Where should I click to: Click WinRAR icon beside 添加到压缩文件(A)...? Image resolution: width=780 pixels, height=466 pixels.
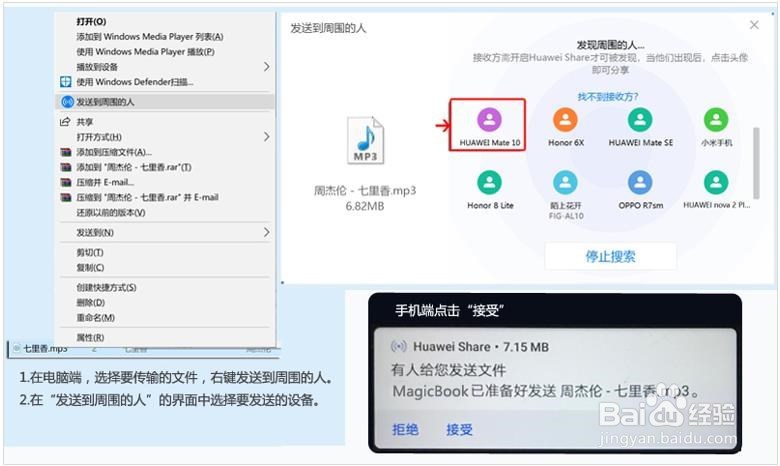coord(66,152)
